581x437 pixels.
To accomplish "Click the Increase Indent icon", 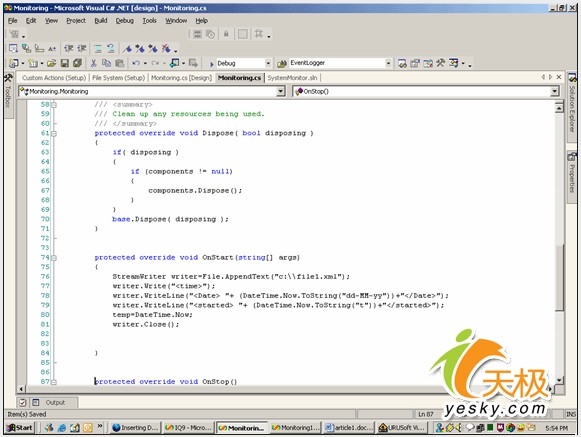I will pyautogui.click(x=82, y=49).
